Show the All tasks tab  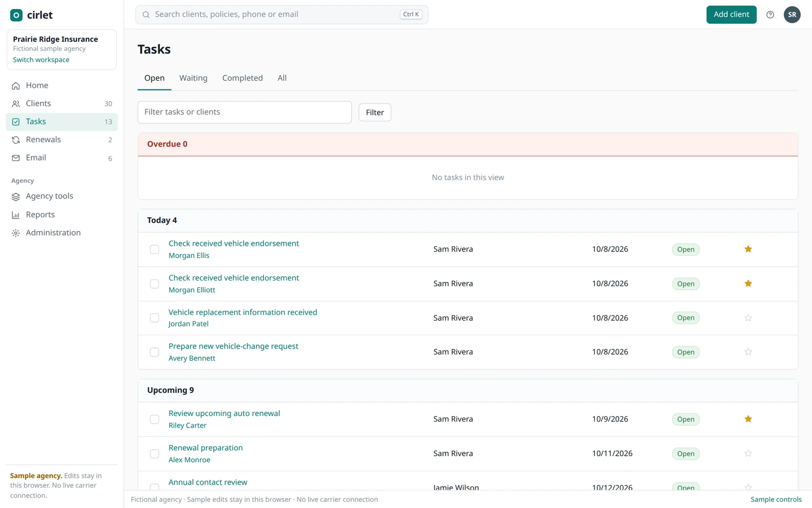[x=282, y=78]
